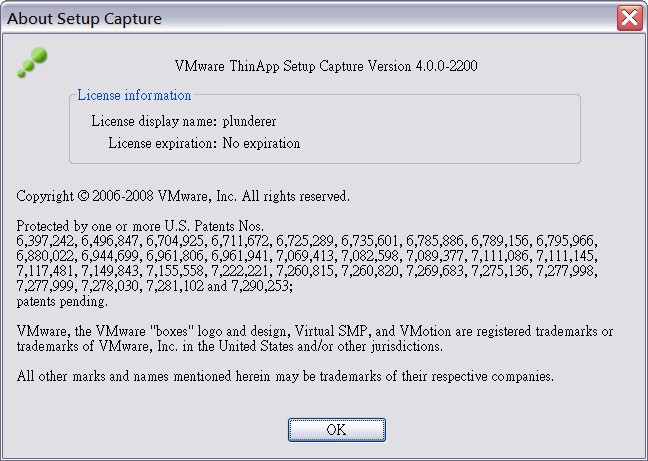Click patent number 7,290,253
Viewport: 648px width, 461px height.
[x=260, y=286]
